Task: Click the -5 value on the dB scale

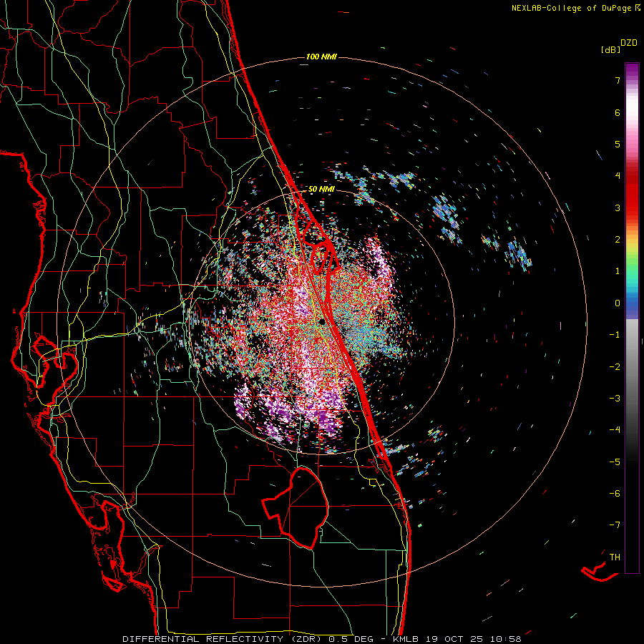Action: (x=615, y=462)
